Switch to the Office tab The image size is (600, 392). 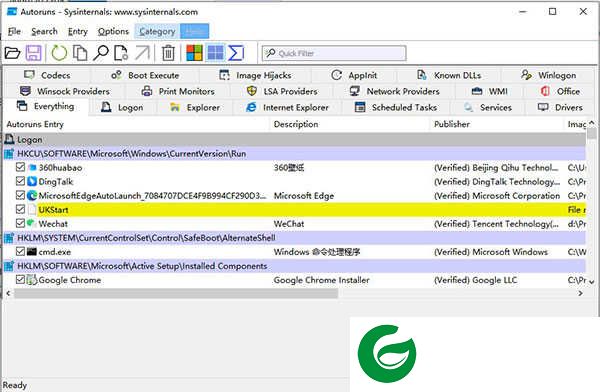560,91
